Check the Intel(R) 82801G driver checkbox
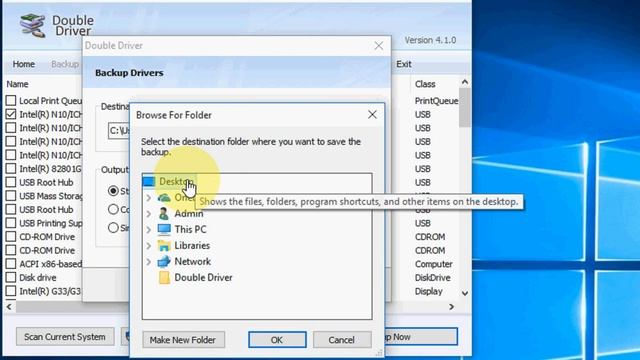The width and height of the screenshot is (640, 360). pos(11,169)
